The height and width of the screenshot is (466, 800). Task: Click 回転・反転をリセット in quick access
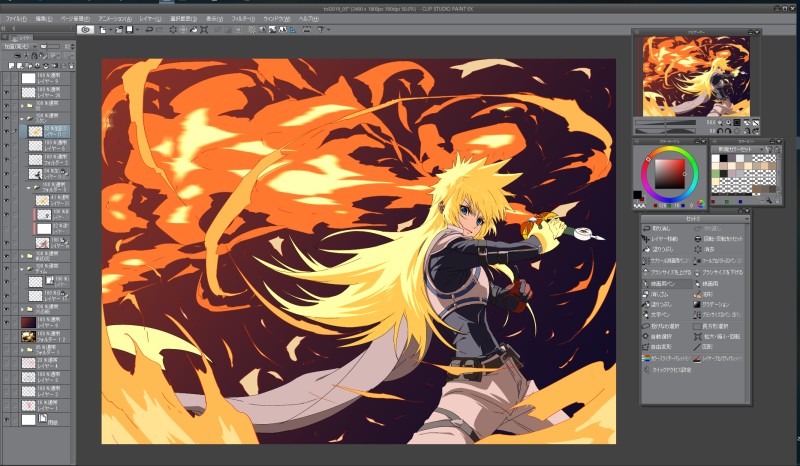tap(722, 238)
